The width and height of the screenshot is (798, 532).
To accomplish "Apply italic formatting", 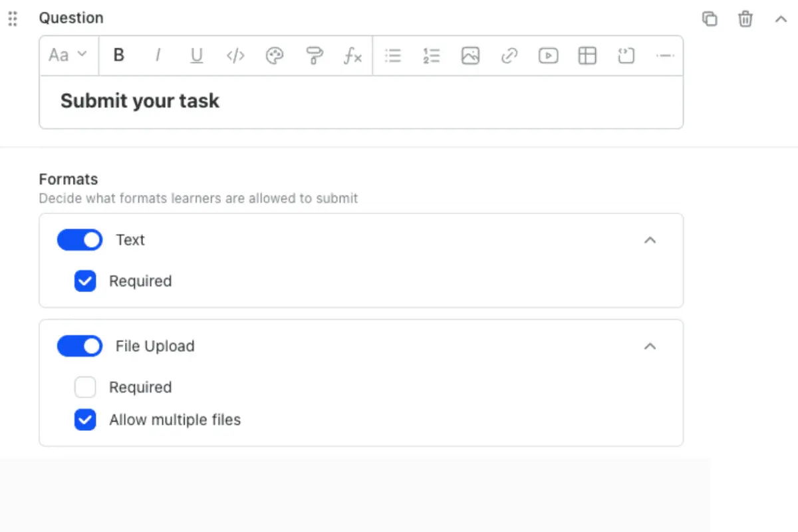I will [x=158, y=55].
